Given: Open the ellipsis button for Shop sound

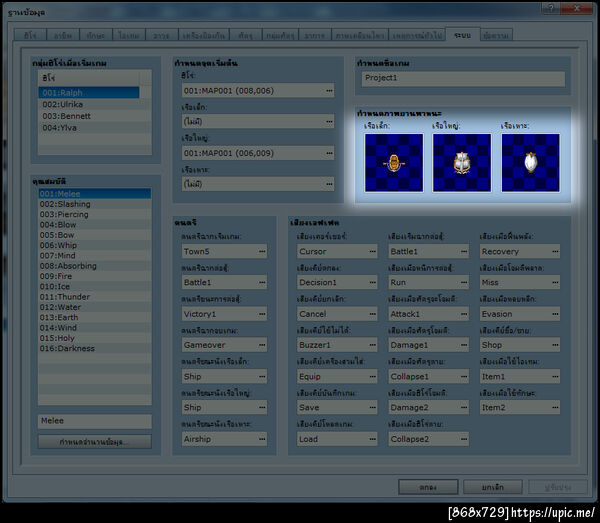Looking at the screenshot, I should point(555,345).
